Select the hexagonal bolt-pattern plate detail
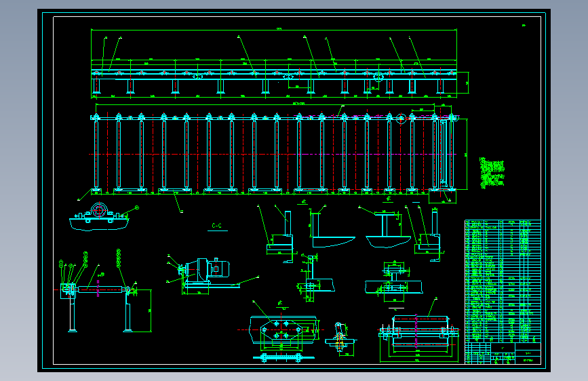This screenshot has height=381, width=588. pyautogui.click(x=281, y=330)
